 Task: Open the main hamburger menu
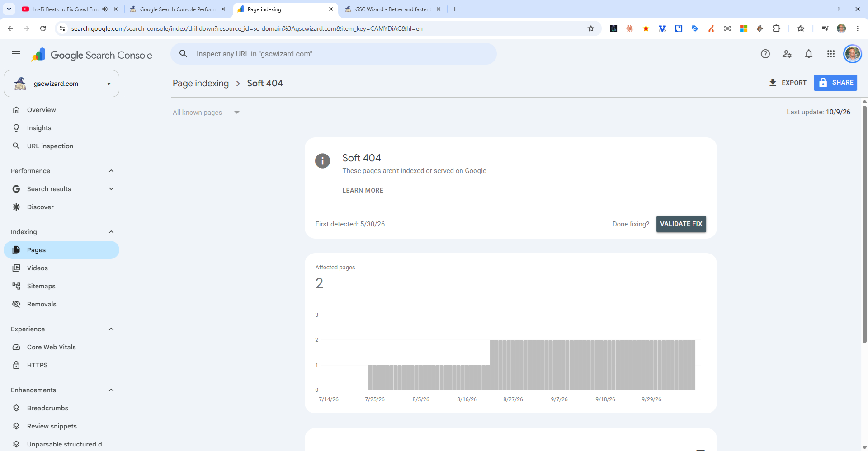(16, 54)
